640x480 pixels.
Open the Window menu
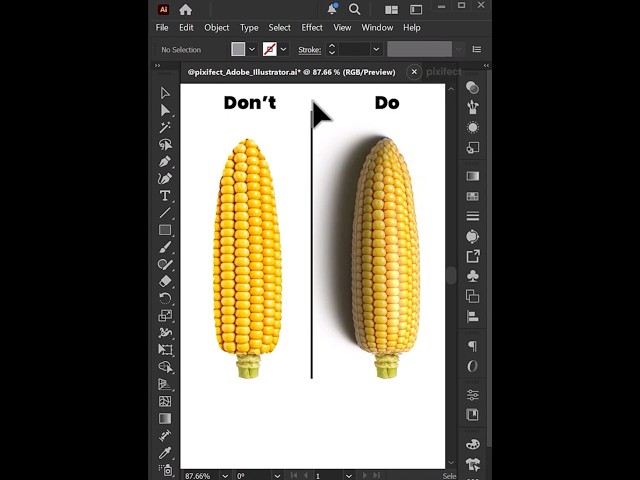tap(377, 27)
